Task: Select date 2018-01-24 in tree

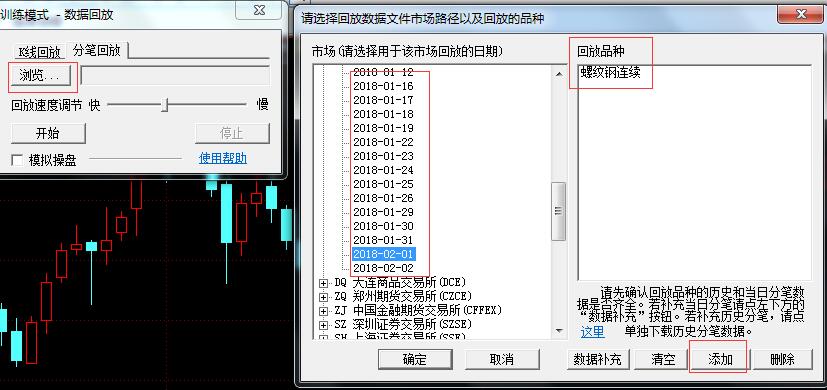Action: click(x=383, y=170)
